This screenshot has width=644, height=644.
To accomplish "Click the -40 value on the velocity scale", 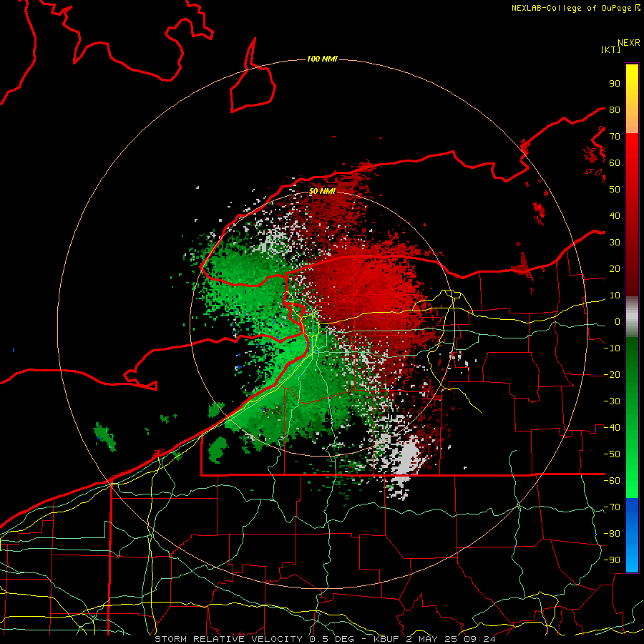I will (612, 428).
